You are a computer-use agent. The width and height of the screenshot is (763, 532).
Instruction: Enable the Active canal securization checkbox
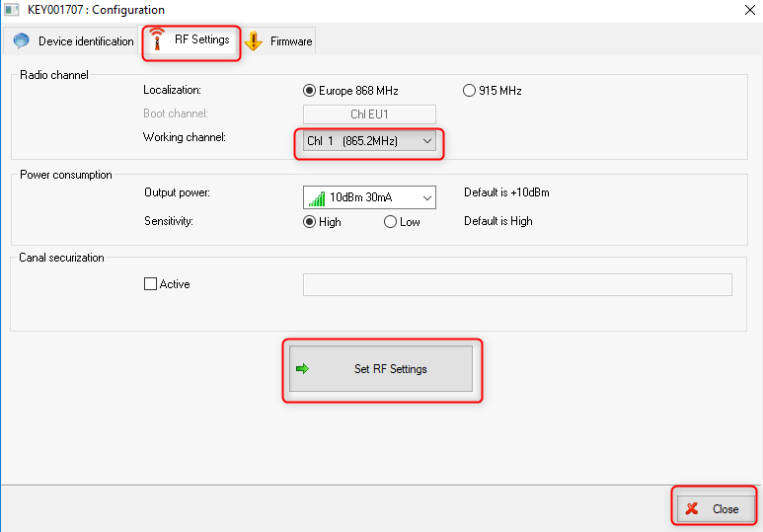click(167, 283)
